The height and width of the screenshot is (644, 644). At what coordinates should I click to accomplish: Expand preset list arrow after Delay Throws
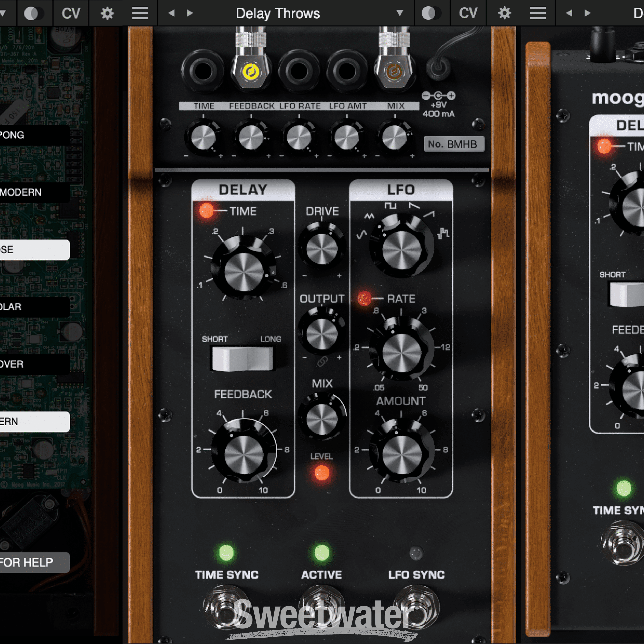[400, 13]
